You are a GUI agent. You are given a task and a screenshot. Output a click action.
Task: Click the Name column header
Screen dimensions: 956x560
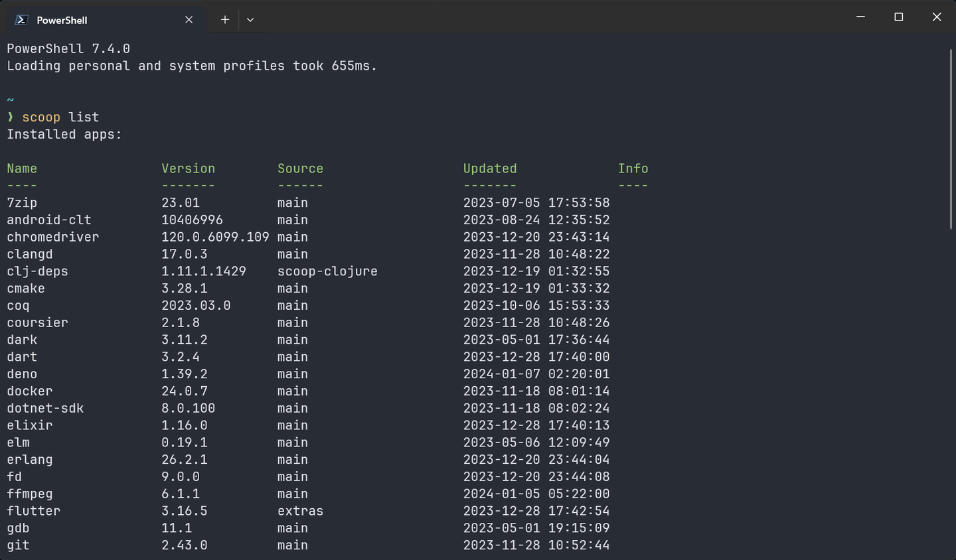pos(22,169)
